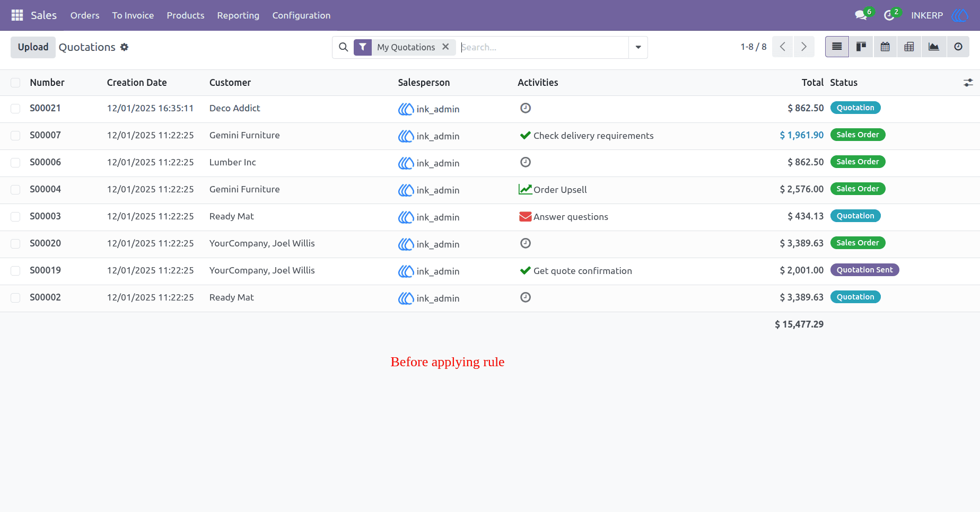Sort by Creation Date column header
Viewport: 980px width, 512px height.
coord(137,83)
